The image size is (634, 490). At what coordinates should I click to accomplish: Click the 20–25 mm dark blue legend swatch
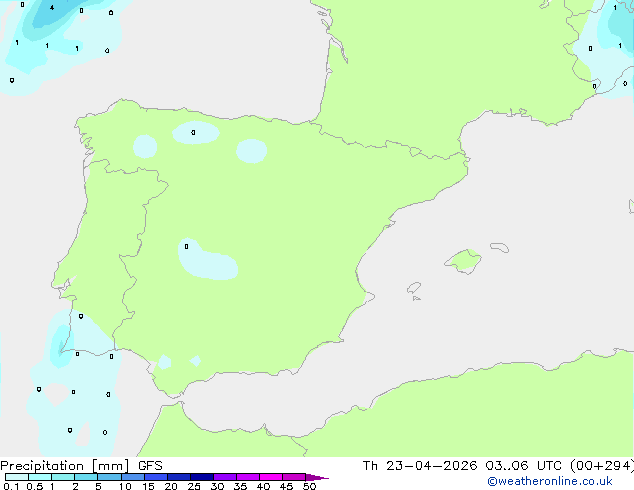pyautogui.click(x=179, y=477)
